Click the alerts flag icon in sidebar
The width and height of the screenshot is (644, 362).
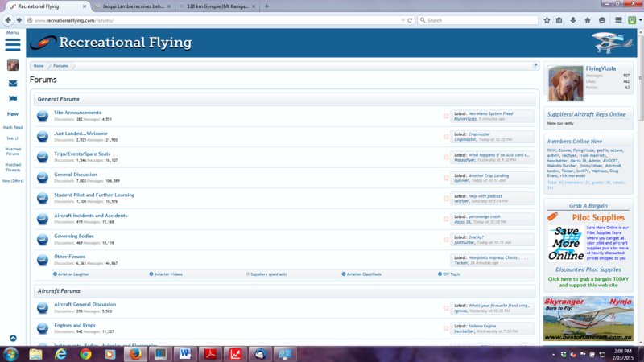pyautogui.click(x=13, y=98)
